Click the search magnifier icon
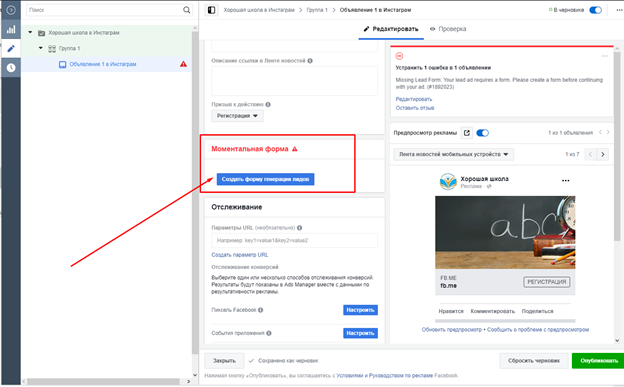The height and width of the screenshot is (387, 624). coord(186,10)
